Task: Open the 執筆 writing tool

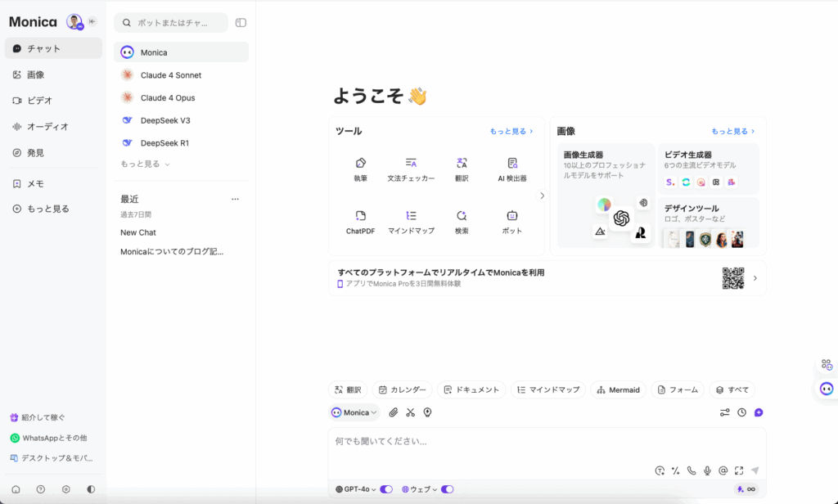Action: [x=360, y=169]
